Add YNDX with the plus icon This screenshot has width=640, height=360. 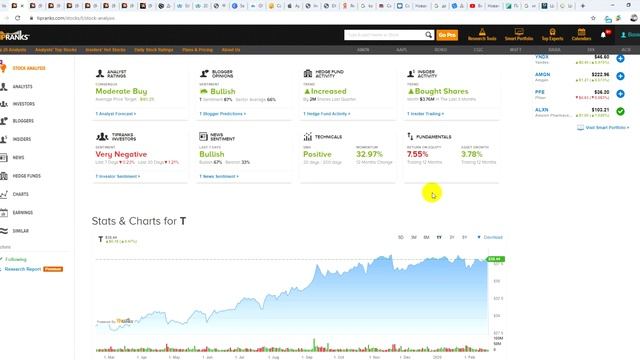coord(620,58)
